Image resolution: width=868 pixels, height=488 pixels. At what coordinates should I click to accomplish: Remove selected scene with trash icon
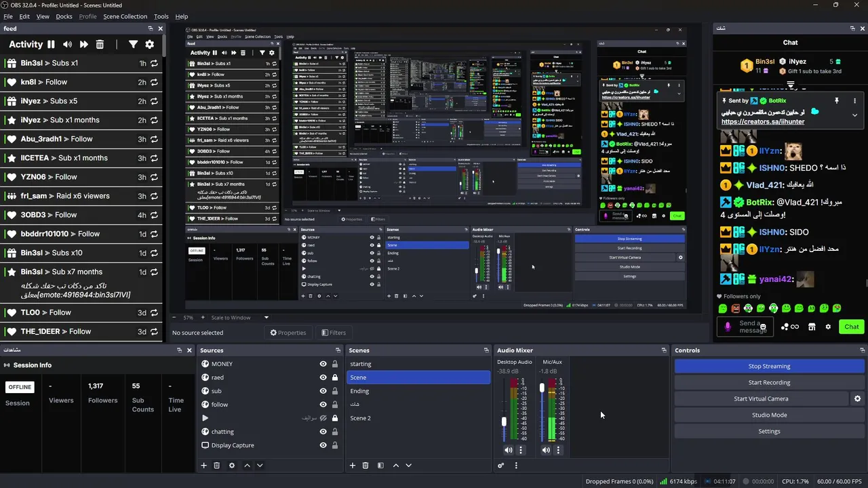coord(365,466)
